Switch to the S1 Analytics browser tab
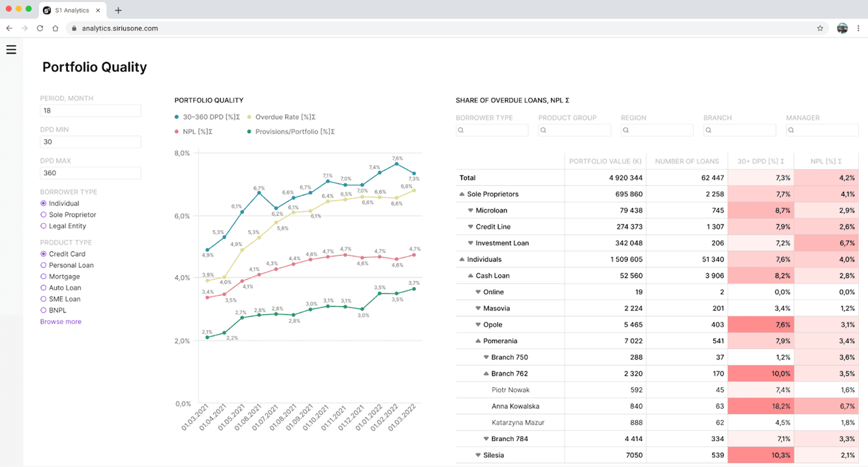868x467 pixels. click(x=72, y=10)
